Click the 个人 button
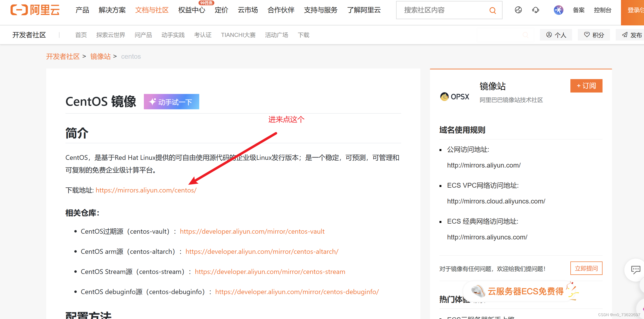Image resolution: width=644 pixels, height=319 pixels. (x=556, y=35)
